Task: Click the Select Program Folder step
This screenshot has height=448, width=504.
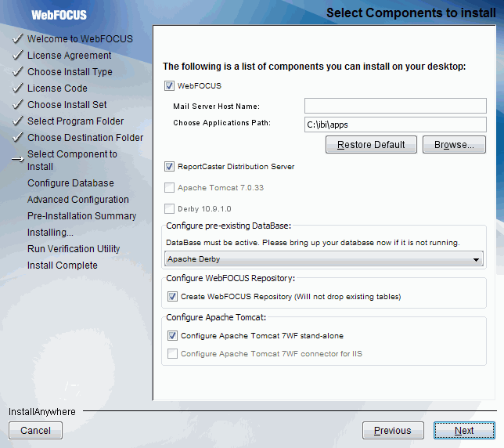Action: 76,121
